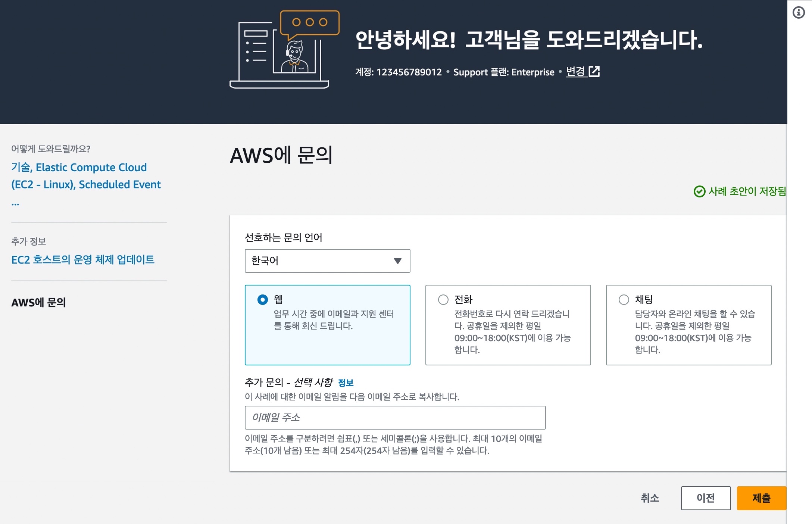Click the 사례 초안이 저장됨 status text
This screenshot has width=812, height=524.
coord(747,191)
